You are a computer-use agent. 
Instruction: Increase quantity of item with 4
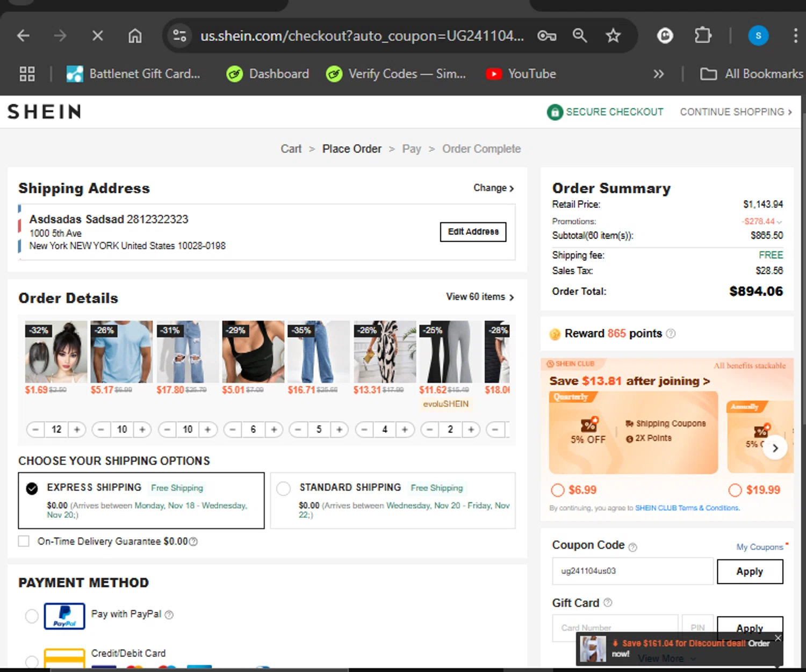click(x=405, y=429)
